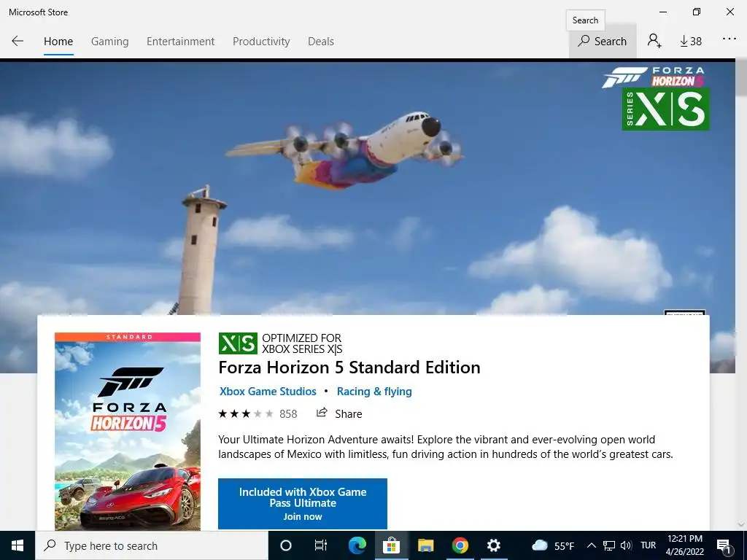Click the scrollbar down arrow
The height and width of the screenshot is (560, 747).
coord(741,525)
